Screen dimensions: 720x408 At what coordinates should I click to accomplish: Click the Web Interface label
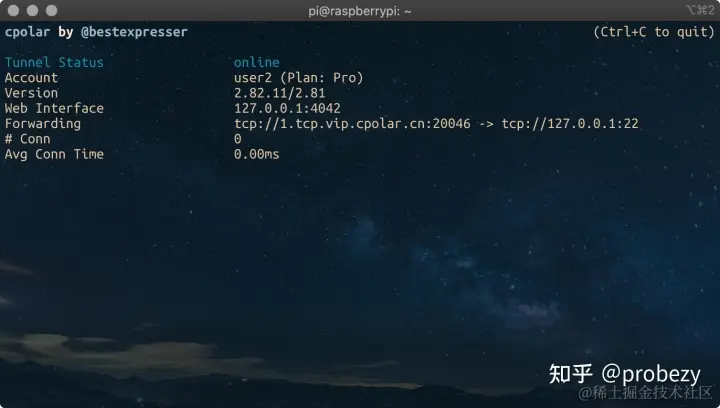[54, 108]
